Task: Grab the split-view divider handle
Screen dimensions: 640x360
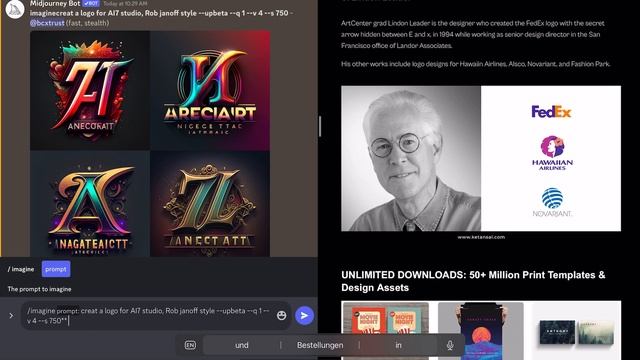Action: (320, 126)
